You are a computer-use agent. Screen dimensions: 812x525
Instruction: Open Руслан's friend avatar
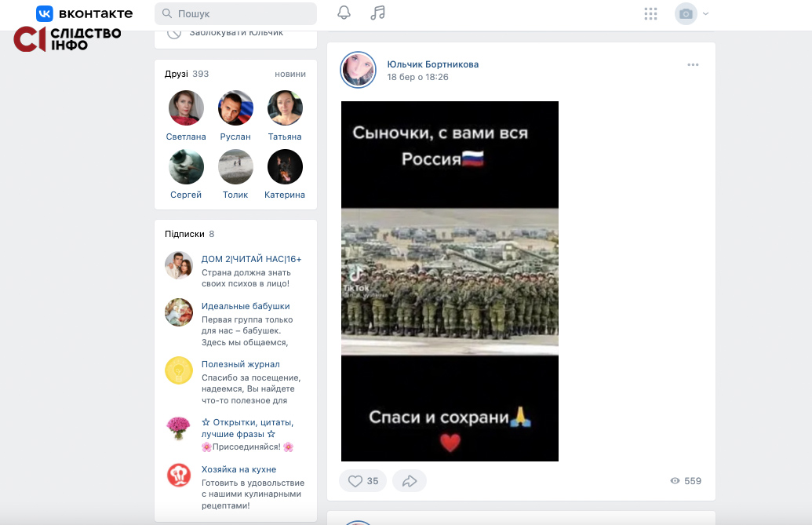tap(235, 108)
